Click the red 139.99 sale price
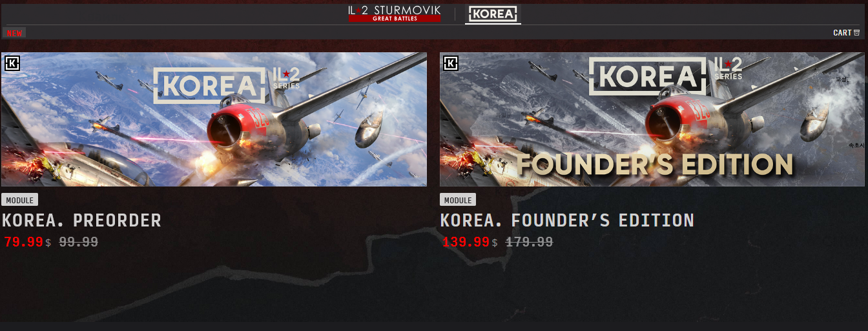The height and width of the screenshot is (331, 868). tap(466, 243)
